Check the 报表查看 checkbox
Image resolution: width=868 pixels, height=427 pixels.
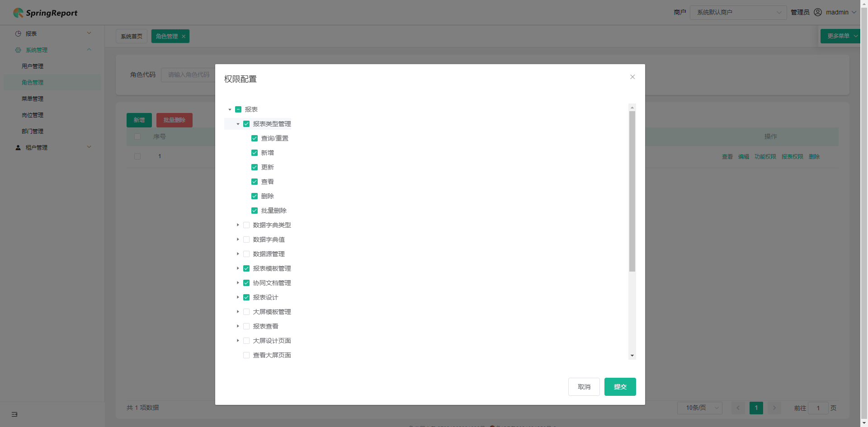pyautogui.click(x=246, y=326)
